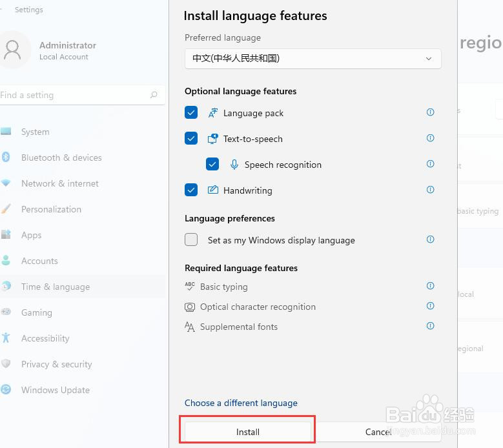Go to Windows Update section
Viewport: 503px width, 448px height.
[56, 390]
